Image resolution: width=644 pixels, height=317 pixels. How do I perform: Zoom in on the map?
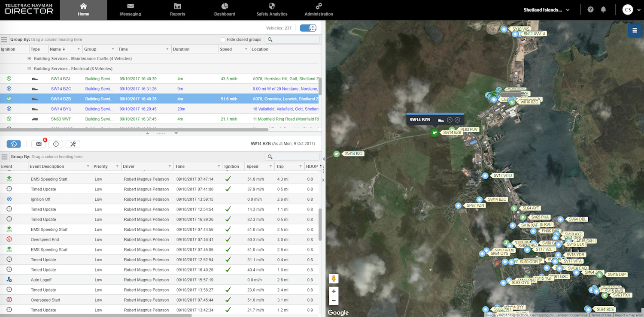[x=334, y=291]
